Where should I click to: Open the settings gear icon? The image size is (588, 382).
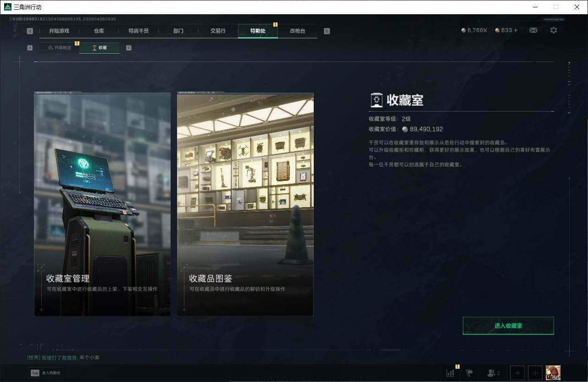click(554, 30)
